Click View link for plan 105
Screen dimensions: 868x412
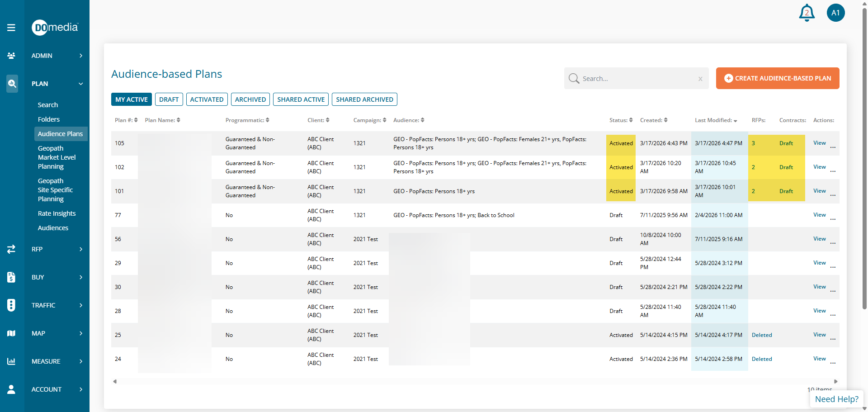(819, 143)
